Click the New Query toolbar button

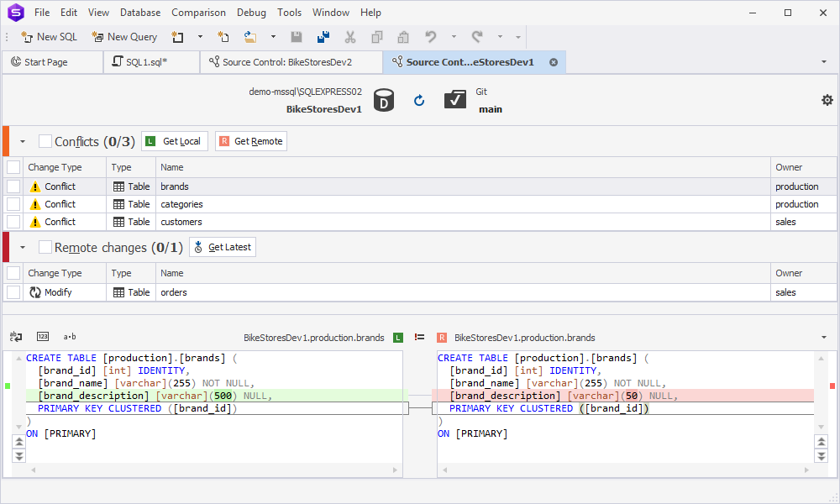124,37
